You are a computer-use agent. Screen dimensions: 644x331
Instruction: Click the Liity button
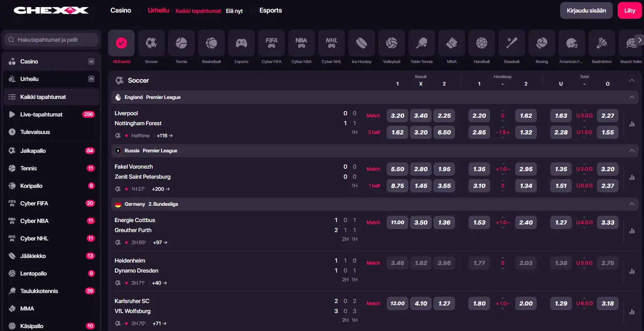(630, 10)
